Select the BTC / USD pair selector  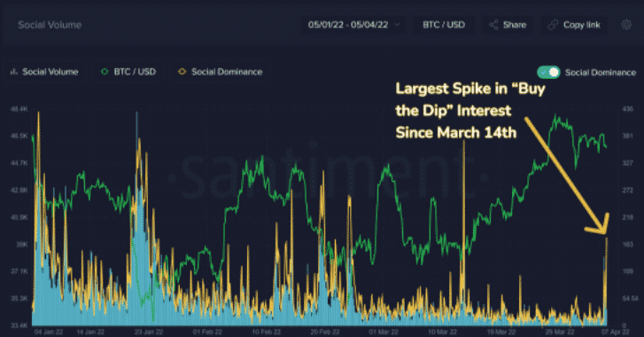coord(444,25)
